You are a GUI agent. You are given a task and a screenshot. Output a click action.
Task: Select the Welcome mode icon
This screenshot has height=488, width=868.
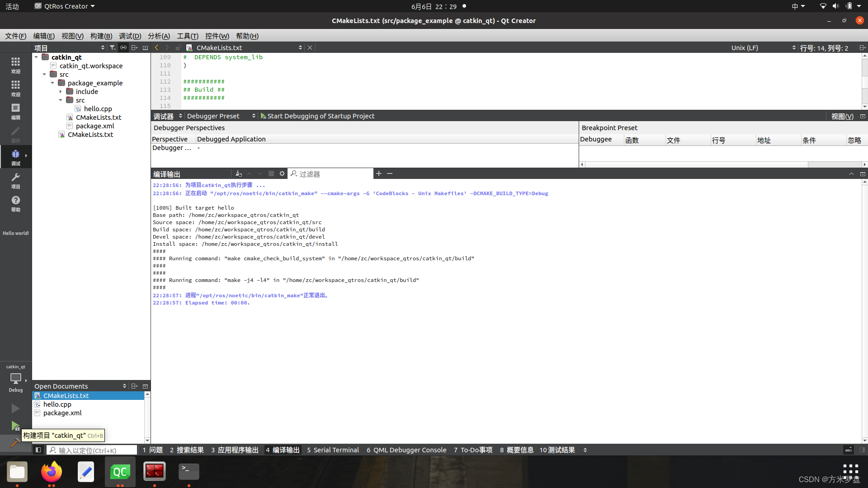tap(15, 66)
